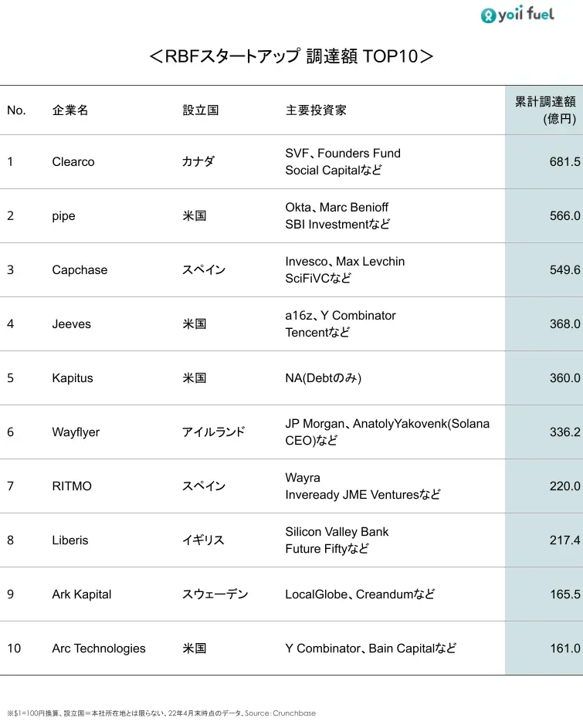Select the 設立国 column header
The width and height of the screenshot is (583, 728).
pyautogui.click(x=200, y=110)
